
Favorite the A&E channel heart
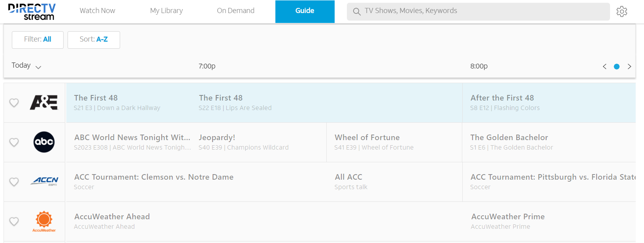click(x=14, y=103)
